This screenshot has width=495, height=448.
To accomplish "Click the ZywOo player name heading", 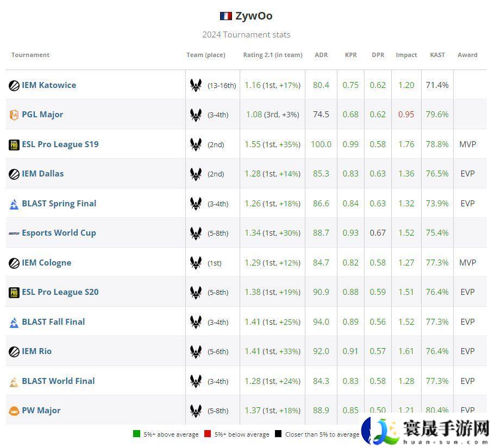I will pos(254,16).
